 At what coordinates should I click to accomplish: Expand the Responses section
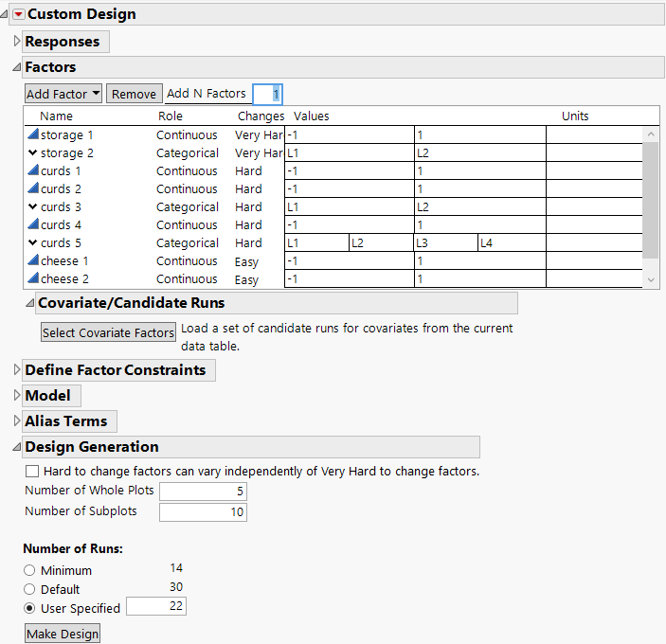click(x=16, y=42)
